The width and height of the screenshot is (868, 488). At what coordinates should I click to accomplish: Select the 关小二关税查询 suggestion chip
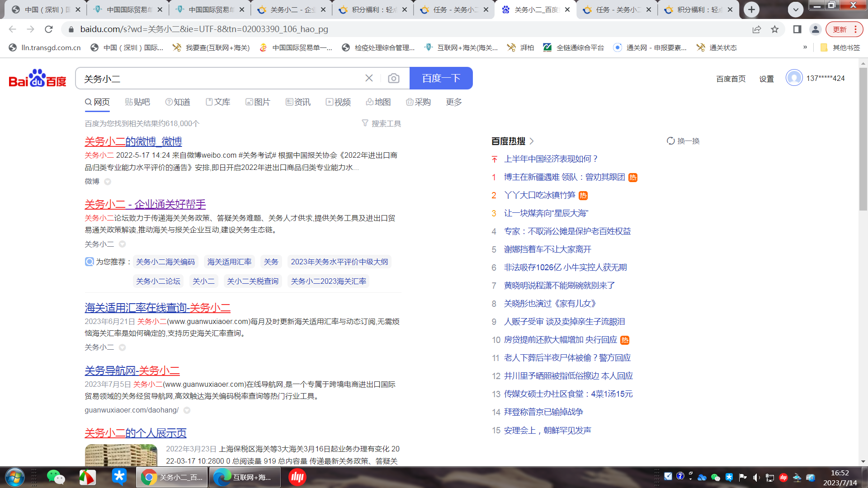253,281
